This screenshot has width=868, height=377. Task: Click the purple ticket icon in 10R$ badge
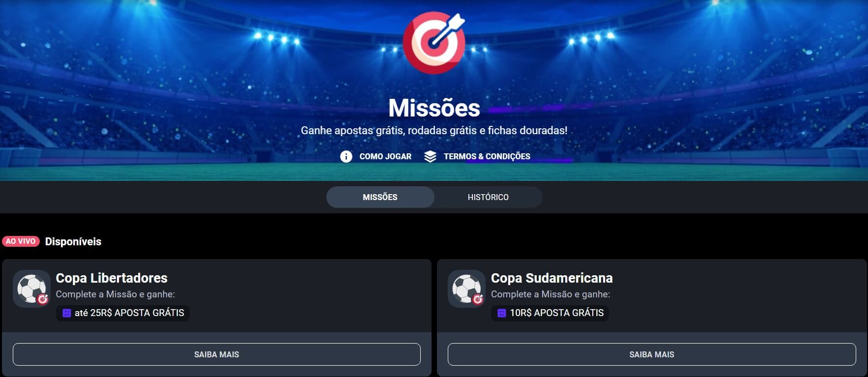pyautogui.click(x=502, y=313)
